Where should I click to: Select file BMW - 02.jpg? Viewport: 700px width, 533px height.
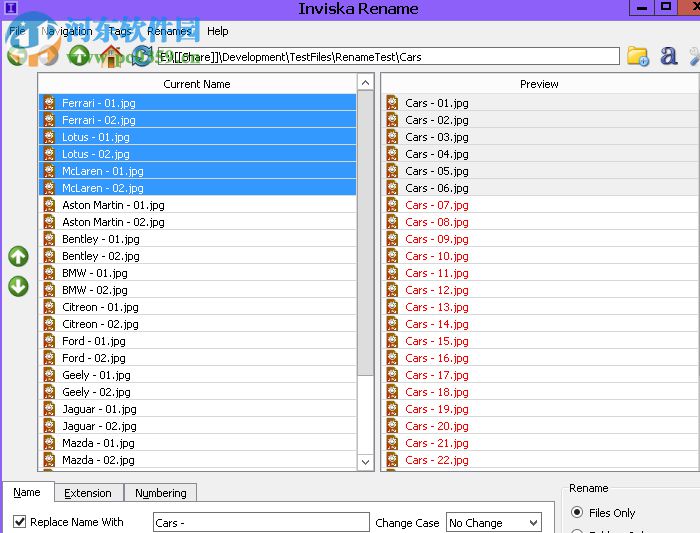pos(197,290)
